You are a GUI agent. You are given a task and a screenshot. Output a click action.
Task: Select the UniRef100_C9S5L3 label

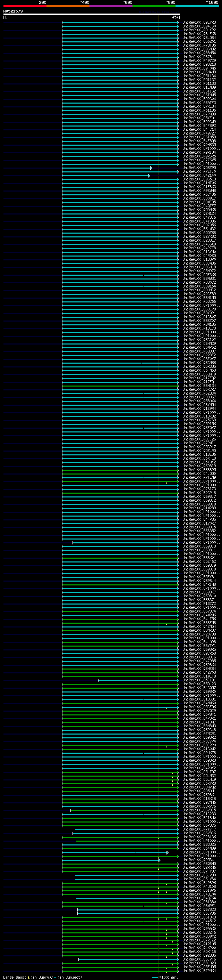click(x=199, y=179)
